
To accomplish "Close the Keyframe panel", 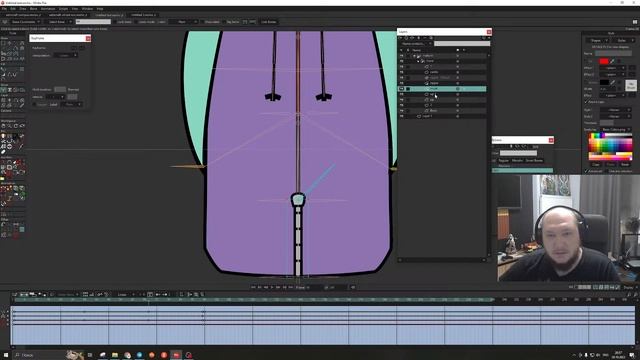I will point(88,38).
